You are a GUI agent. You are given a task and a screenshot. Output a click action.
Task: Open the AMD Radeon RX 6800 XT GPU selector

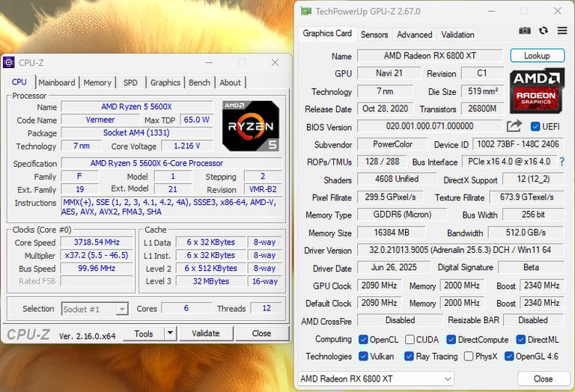click(376, 379)
